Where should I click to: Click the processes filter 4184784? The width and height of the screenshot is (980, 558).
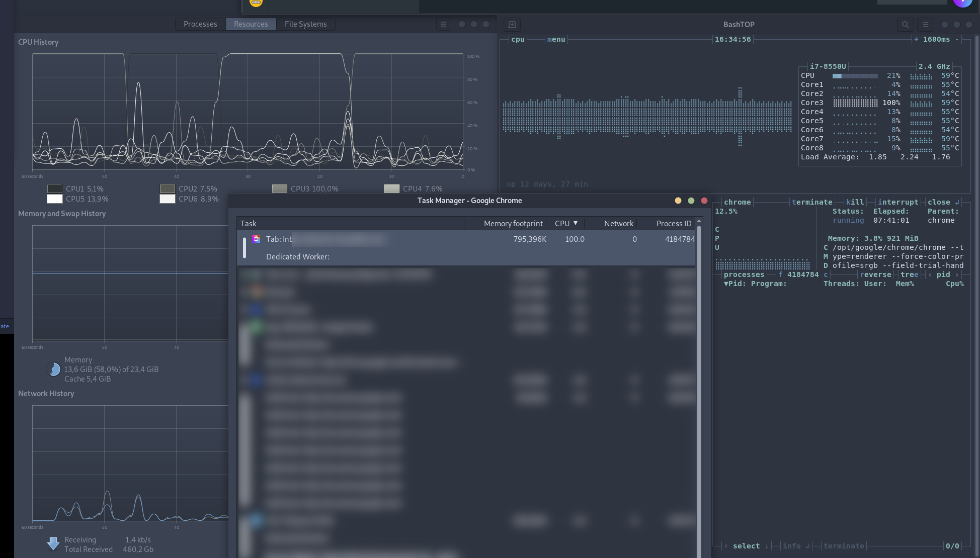(x=803, y=274)
